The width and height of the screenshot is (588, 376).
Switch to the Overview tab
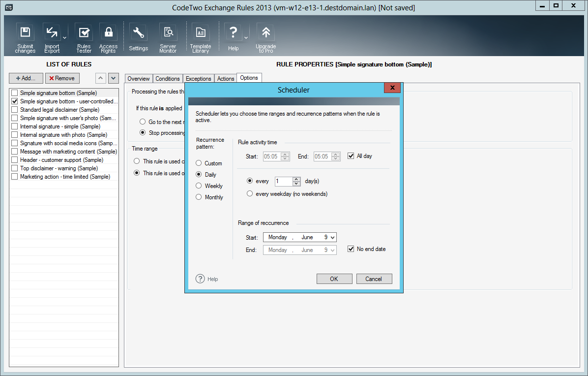[x=138, y=78]
